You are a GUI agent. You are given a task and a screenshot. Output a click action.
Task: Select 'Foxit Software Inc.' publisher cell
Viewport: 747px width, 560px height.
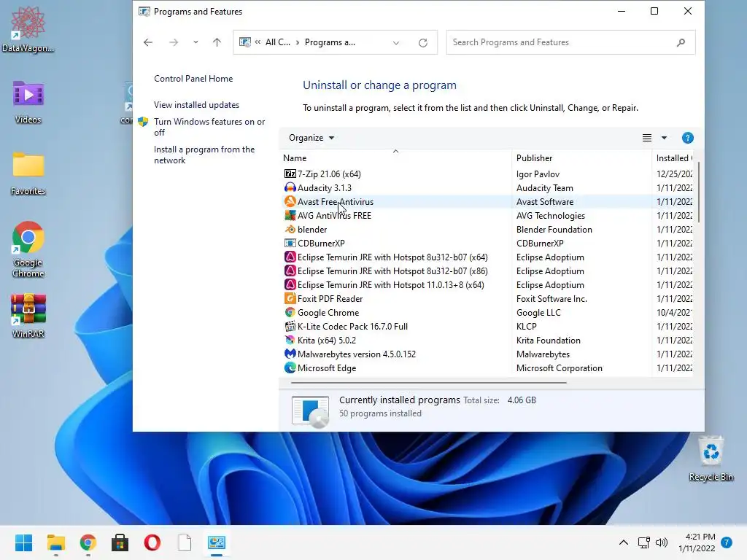(x=551, y=298)
